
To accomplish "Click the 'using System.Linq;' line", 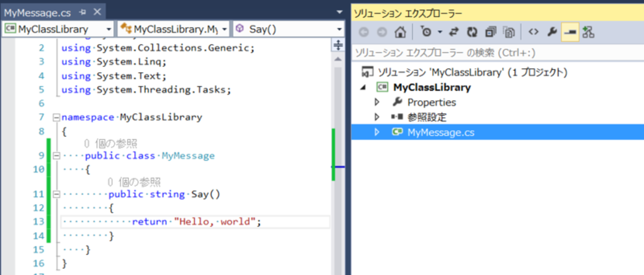I will [x=114, y=62].
